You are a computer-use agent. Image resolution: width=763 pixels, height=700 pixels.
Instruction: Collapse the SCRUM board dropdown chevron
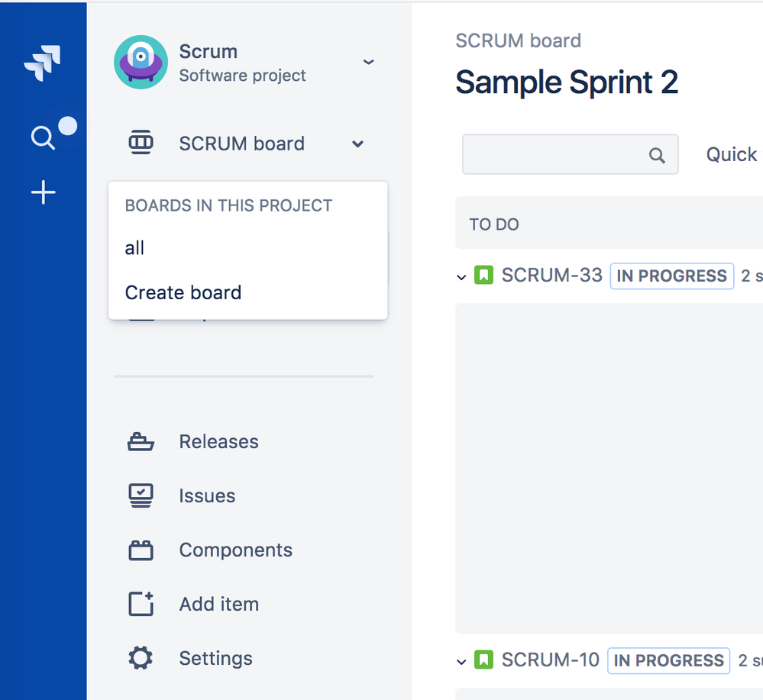pyautogui.click(x=357, y=144)
